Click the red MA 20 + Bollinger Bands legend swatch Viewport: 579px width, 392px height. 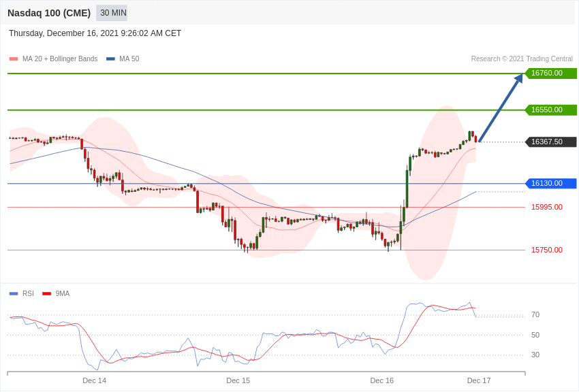pyautogui.click(x=14, y=59)
